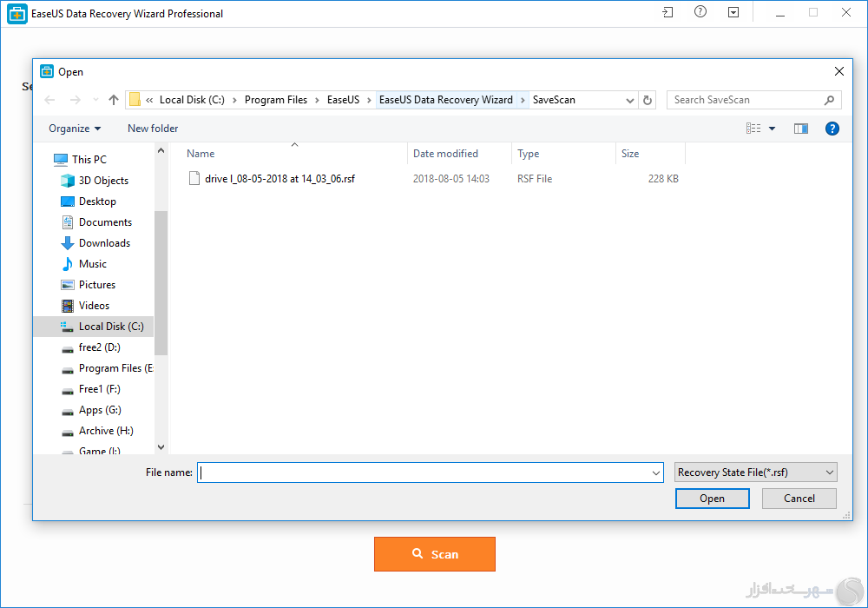Viewport: 868px width, 608px height.
Task: Open Program Files (E:) drive in navigation tree
Action: pos(106,368)
